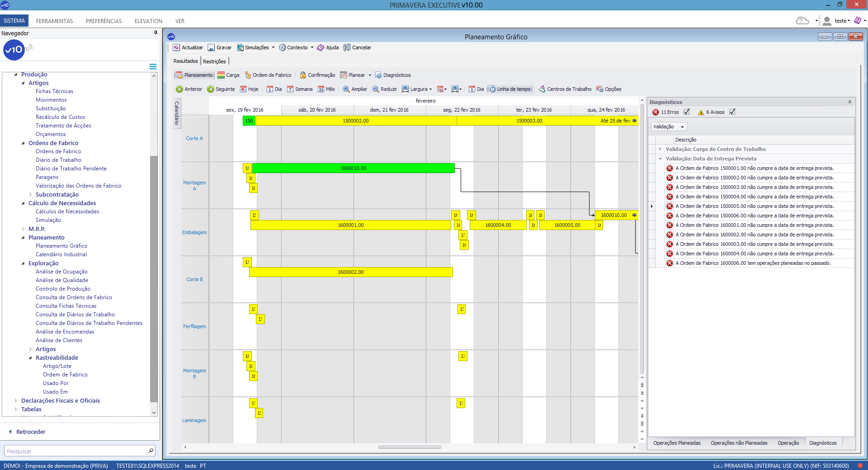Open Diário de Trabalho item

point(58,160)
